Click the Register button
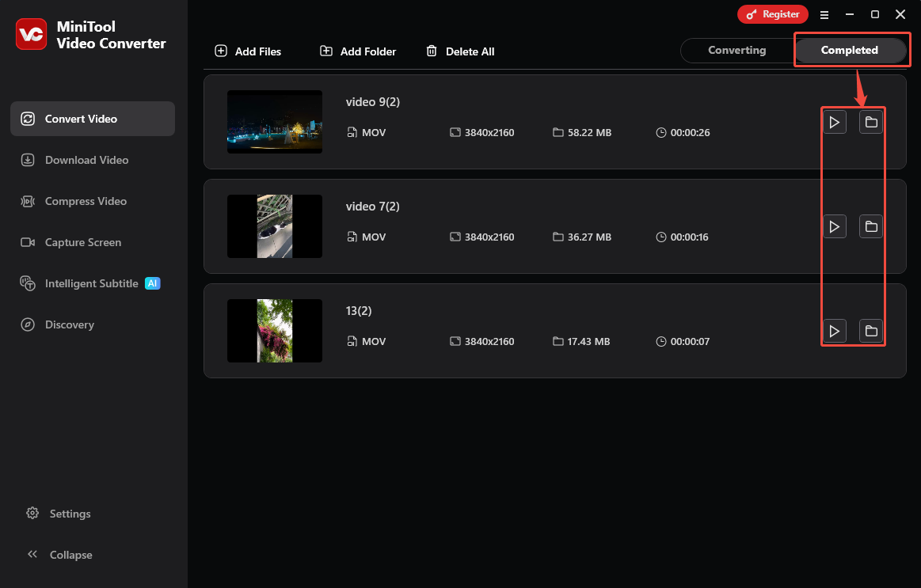Screen dimensions: 921x588 click(x=773, y=13)
